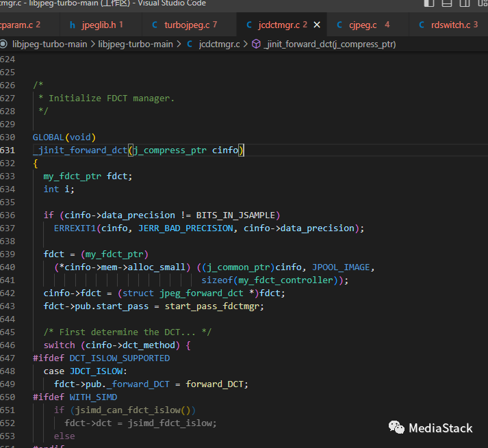Screen dimensions: 488x448
Task: Click the C file icon in the breadcrumb
Action: click(x=190, y=44)
